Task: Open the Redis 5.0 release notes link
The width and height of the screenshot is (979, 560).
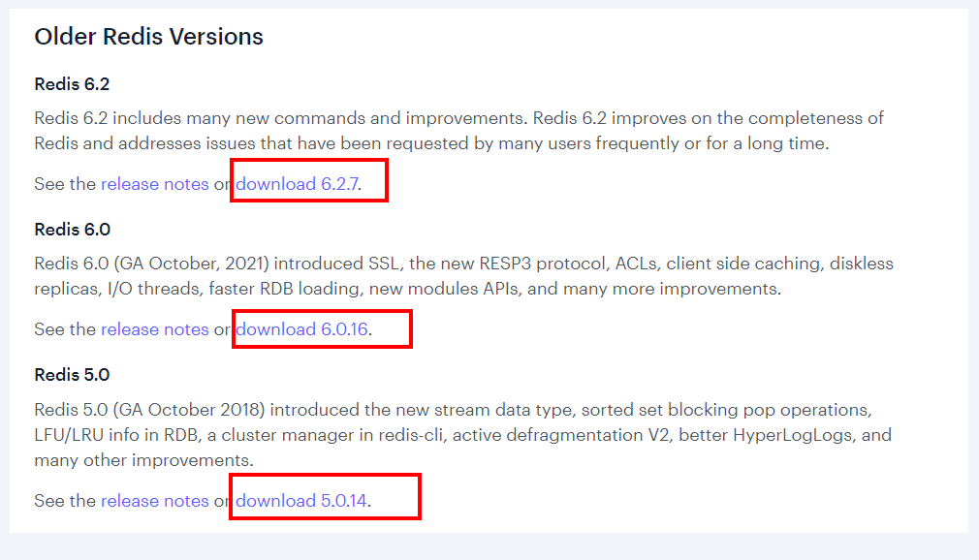Action: [155, 501]
